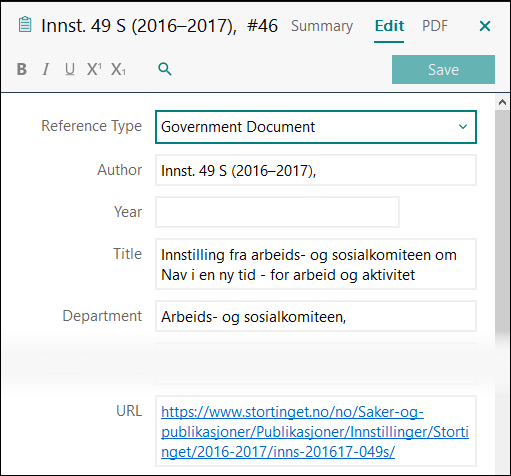This screenshot has width=511, height=476.
Task: Click the Author label
Action: pyautogui.click(x=119, y=170)
